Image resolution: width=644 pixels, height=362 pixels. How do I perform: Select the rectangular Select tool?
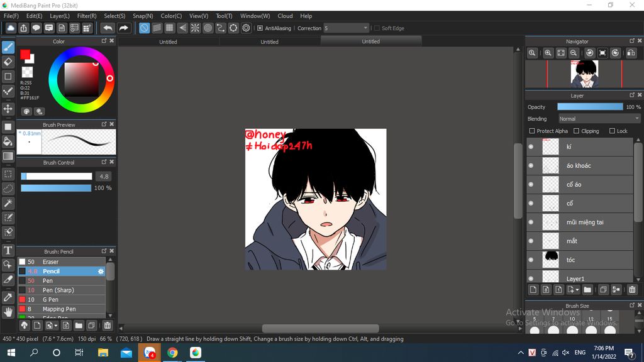[8, 174]
